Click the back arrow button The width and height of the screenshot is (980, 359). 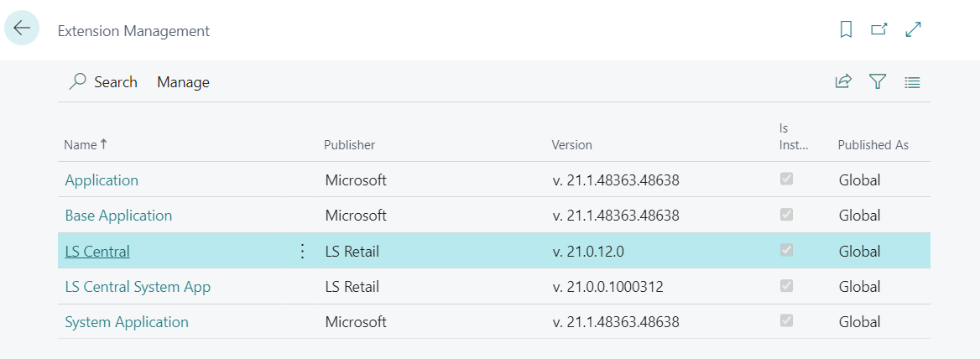click(22, 29)
